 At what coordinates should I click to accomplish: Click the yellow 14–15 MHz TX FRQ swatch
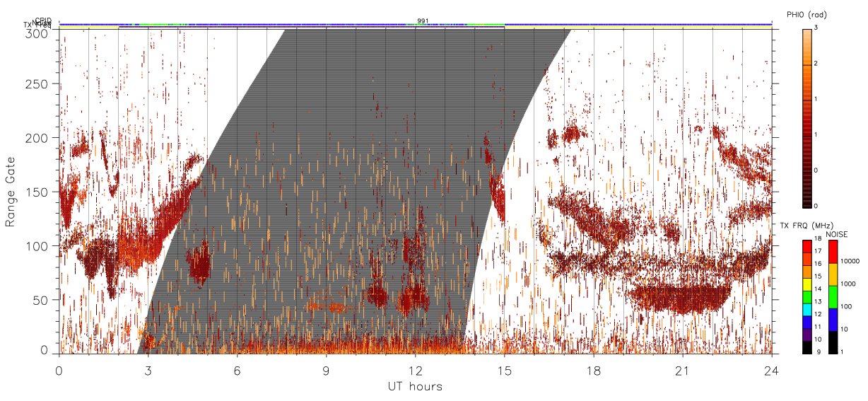pyautogui.click(x=807, y=284)
